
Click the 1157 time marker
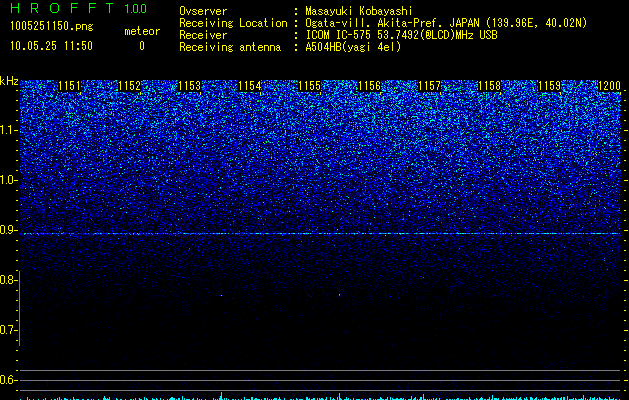(x=430, y=86)
